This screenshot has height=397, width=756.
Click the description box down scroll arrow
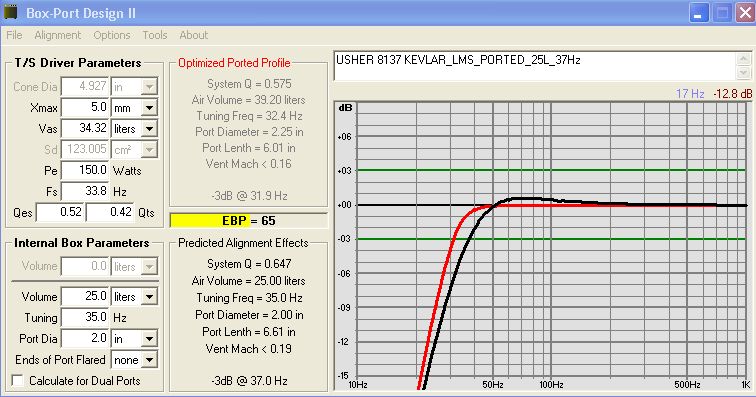743,72
